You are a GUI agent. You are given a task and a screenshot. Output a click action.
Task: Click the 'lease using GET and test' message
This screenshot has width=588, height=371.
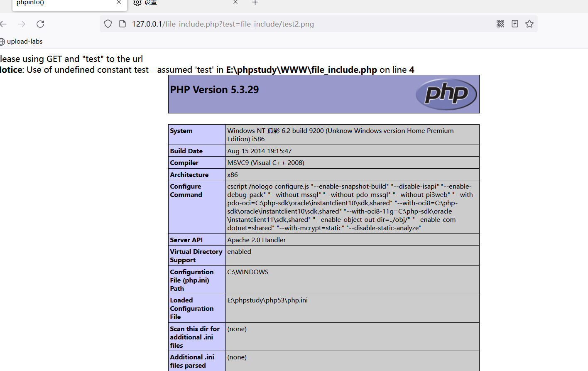tap(71, 59)
